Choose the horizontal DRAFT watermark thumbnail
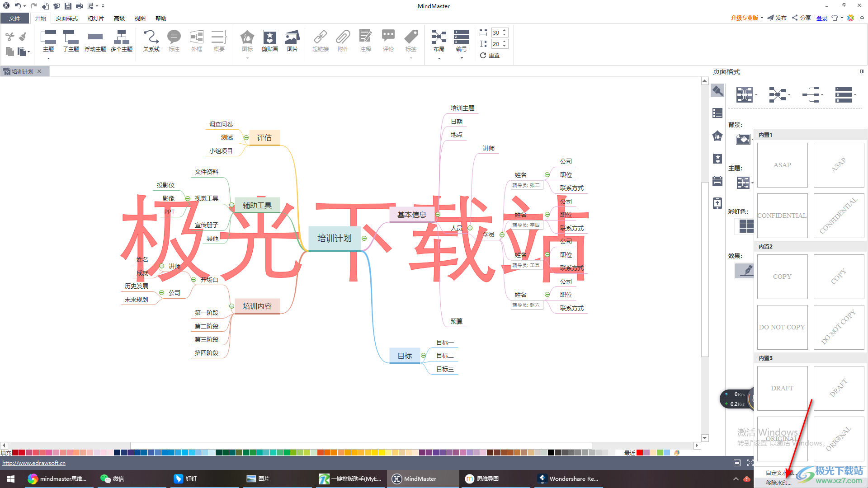The height and width of the screenshot is (488, 868). (x=782, y=388)
